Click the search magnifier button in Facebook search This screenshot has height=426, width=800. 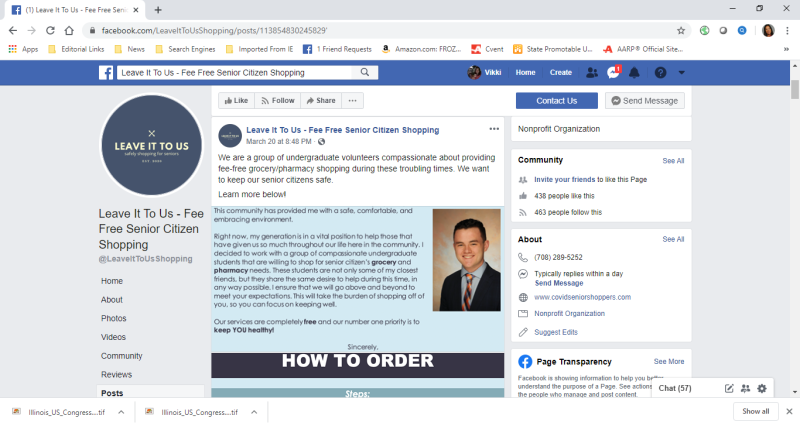click(x=365, y=72)
